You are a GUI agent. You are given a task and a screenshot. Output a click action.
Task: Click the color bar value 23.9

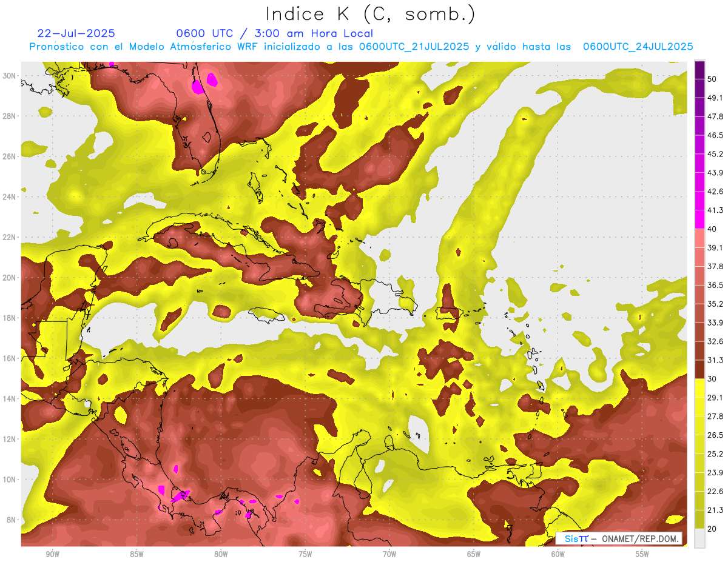tap(715, 473)
